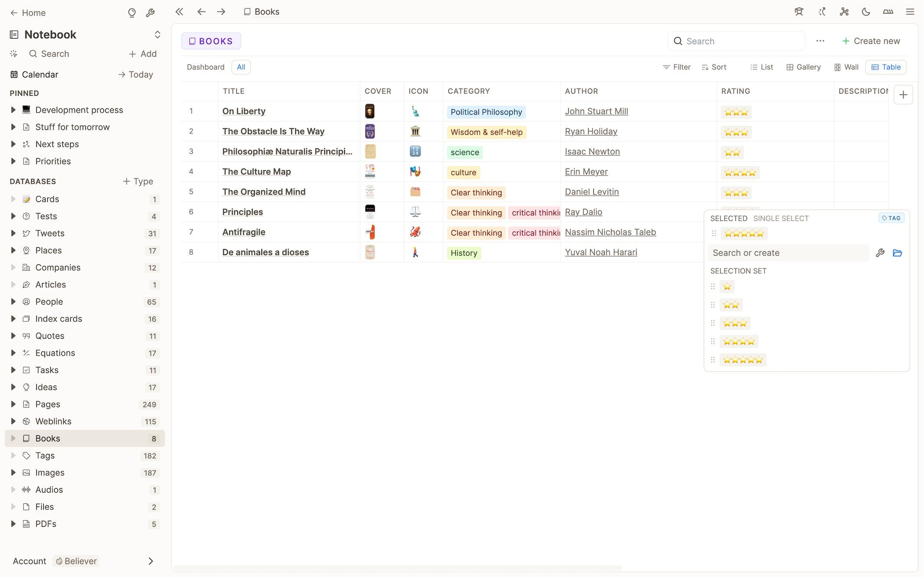Select the Table view

point(886,67)
